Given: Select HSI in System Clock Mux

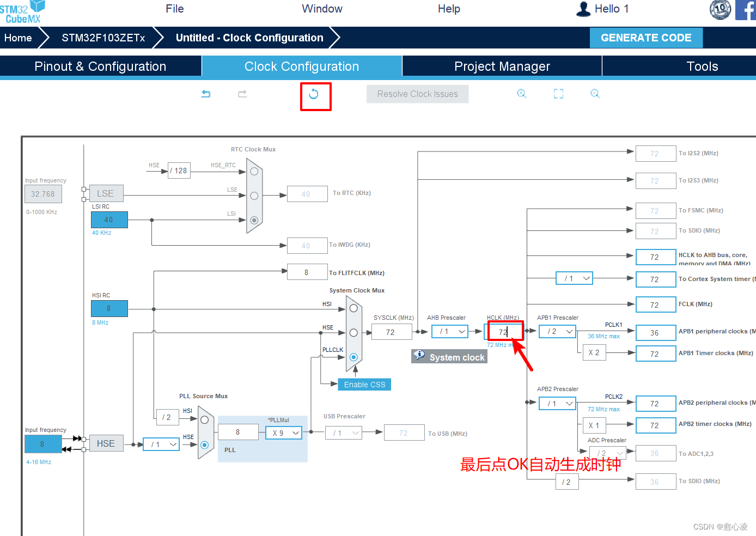Looking at the screenshot, I should point(353,308).
